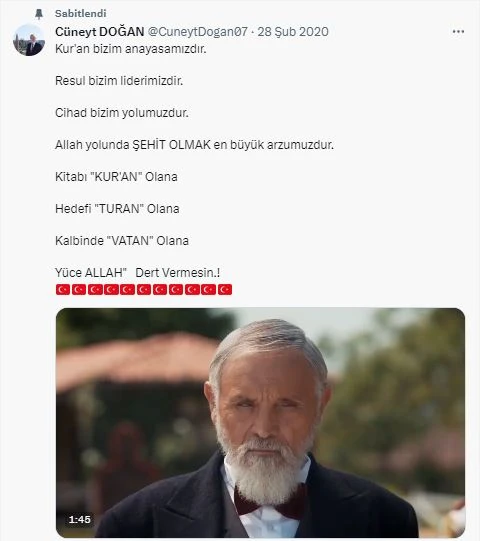
Task: Click the first Turkish flag emoji
Action: tap(63, 289)
